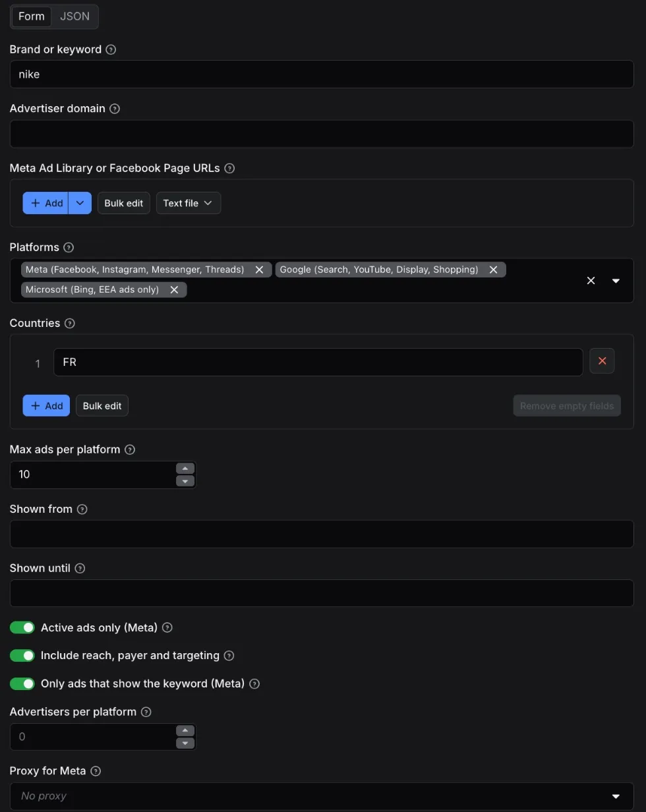Open help icon for Shown from
The height and width of the screenshot is (812, 646).
tap(82, 509)
